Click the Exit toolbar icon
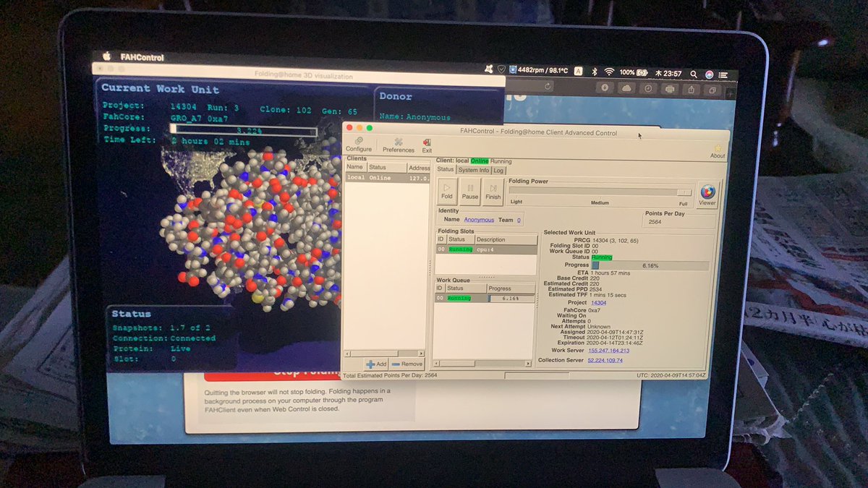The image size is (868, 488). [x=427, y=145]
